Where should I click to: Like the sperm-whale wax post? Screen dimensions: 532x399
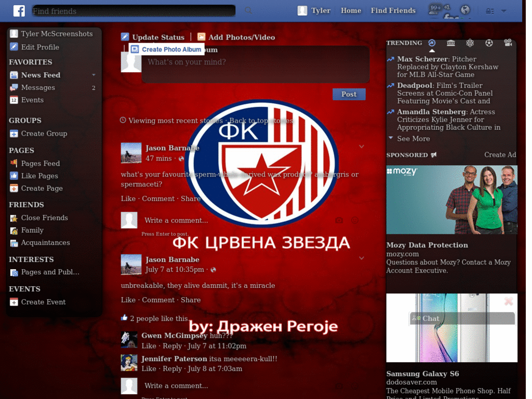[128, 198]
